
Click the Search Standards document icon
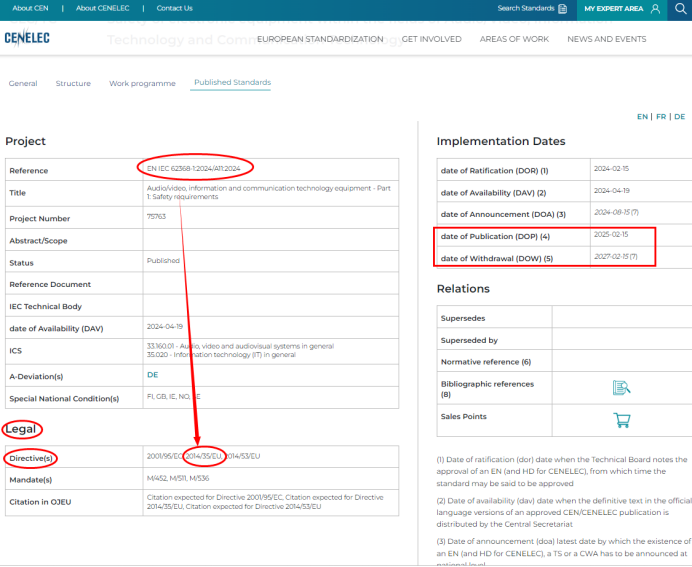(x=562, y=9)
